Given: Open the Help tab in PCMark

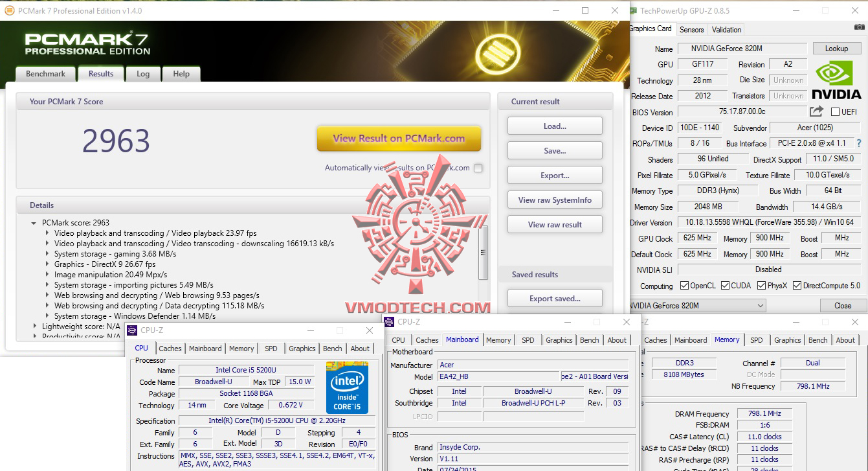Looking at the screenshot, I should point(181,74).
